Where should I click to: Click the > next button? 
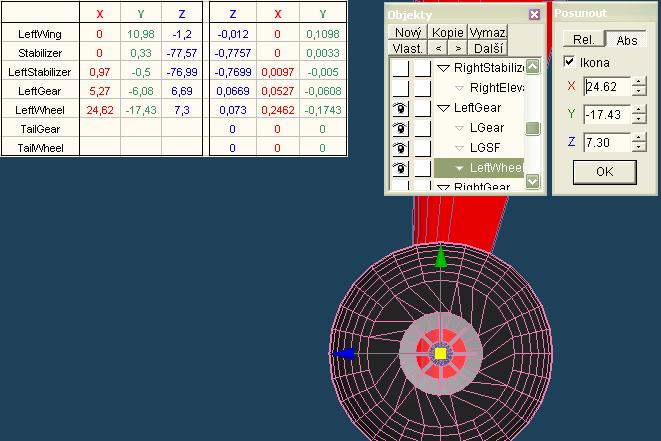point(458,48)
